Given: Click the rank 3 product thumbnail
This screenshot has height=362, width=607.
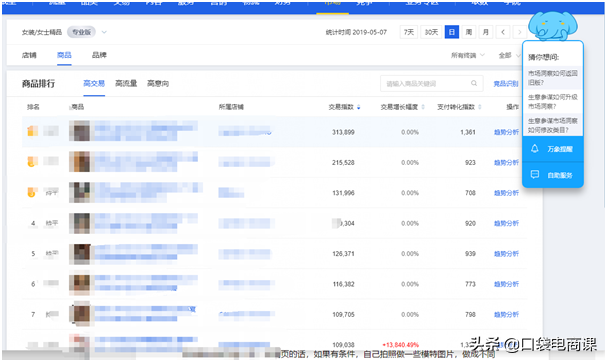Looking at the screenshot, I should pyautogui.click(x=80, y=192).
